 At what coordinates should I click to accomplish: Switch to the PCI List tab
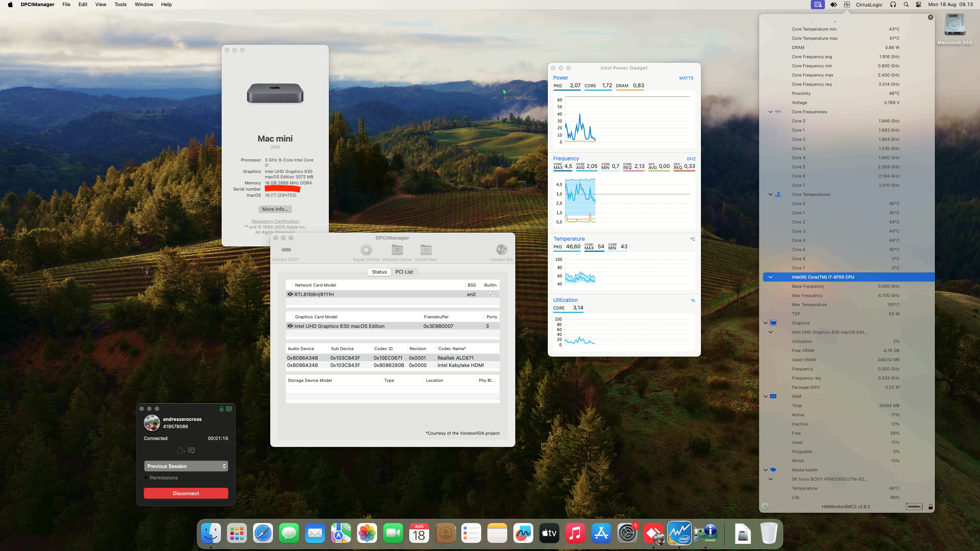click(x=404, y=272)
